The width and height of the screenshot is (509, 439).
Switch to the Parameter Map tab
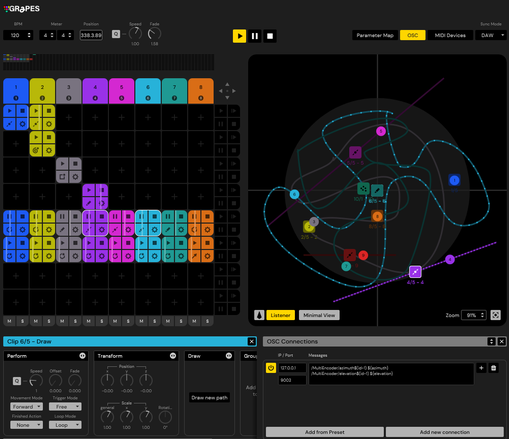click(x=375, y=35)
